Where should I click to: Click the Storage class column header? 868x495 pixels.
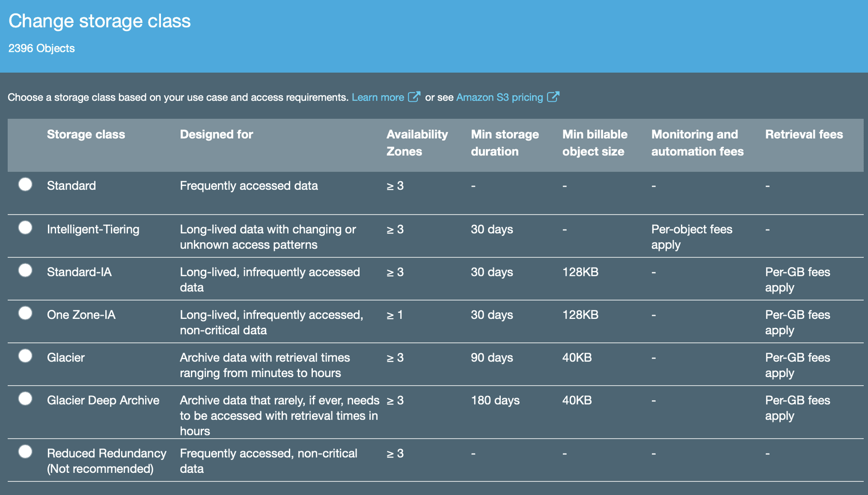pyautogui.click(x=86, y=135)
